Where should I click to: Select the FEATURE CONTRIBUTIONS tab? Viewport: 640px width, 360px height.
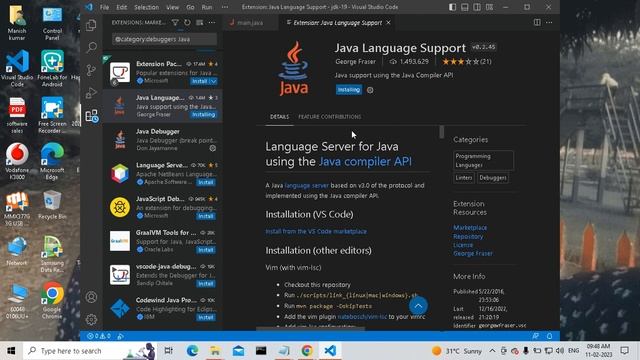(x=329, y=117)
